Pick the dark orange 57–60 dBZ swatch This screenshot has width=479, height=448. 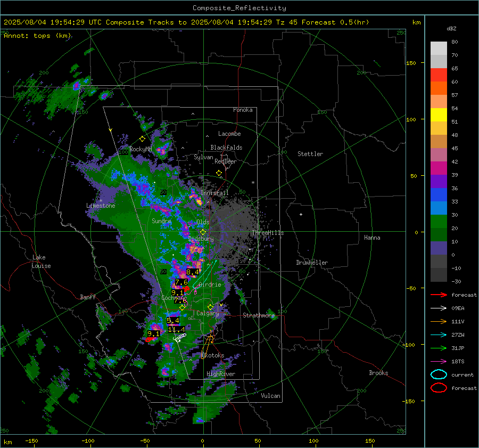[x=439, y=88]
